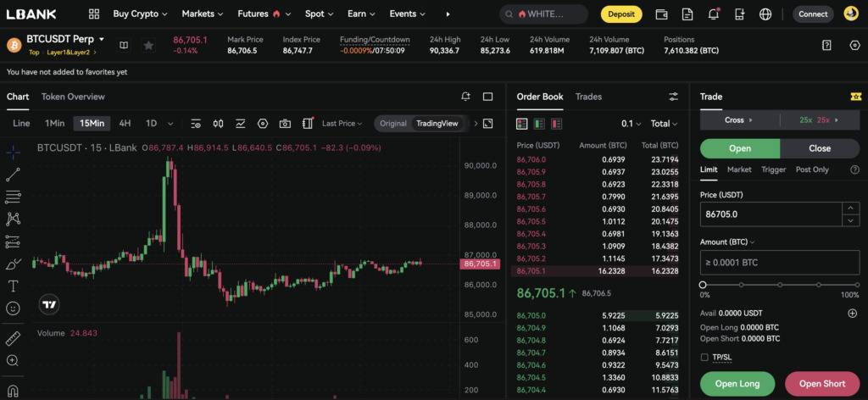
Task: Enter fullscreen chart mode icon
Action: click(x=487, y=124)
